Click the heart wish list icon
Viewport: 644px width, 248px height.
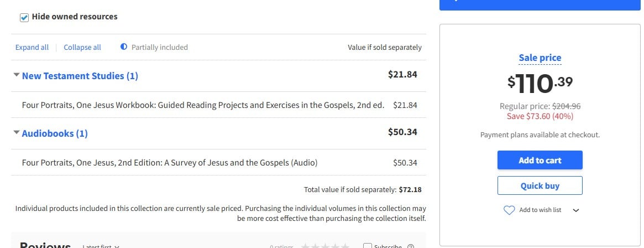[x=509, y=210]
